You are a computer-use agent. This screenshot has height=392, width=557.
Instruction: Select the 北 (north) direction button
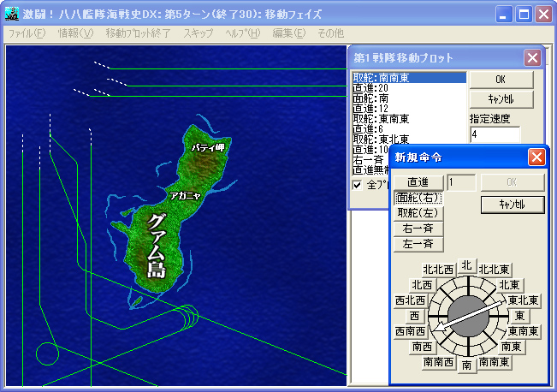point(466,266)
